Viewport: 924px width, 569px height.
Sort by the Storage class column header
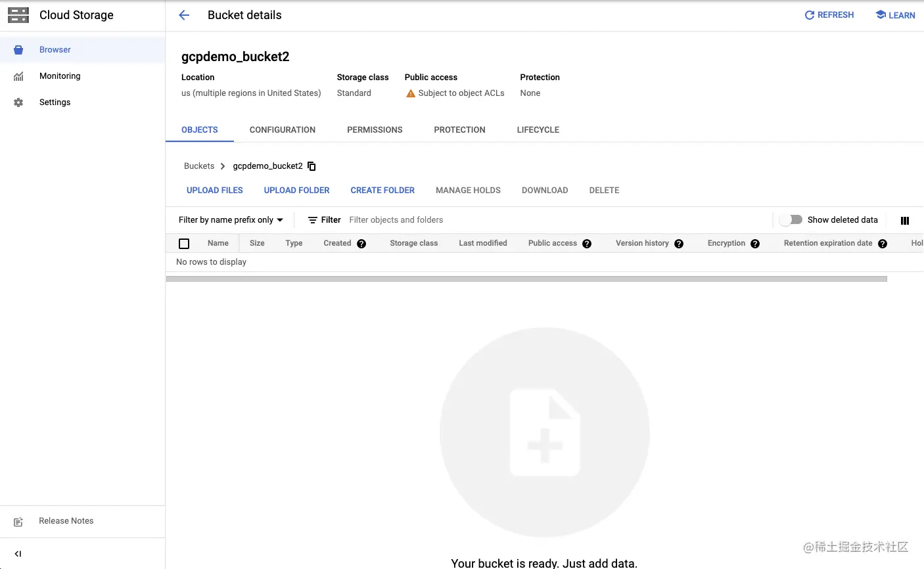[413, 243]
